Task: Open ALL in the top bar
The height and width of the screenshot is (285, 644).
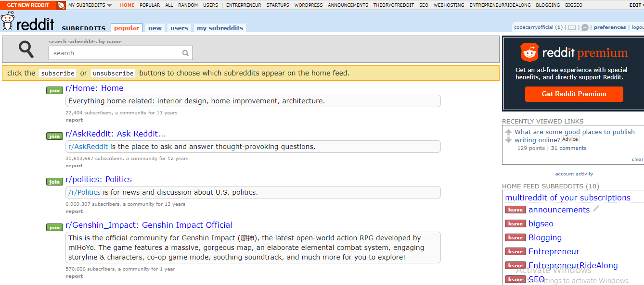Action: pyautogui.click(x=169, y=5)
